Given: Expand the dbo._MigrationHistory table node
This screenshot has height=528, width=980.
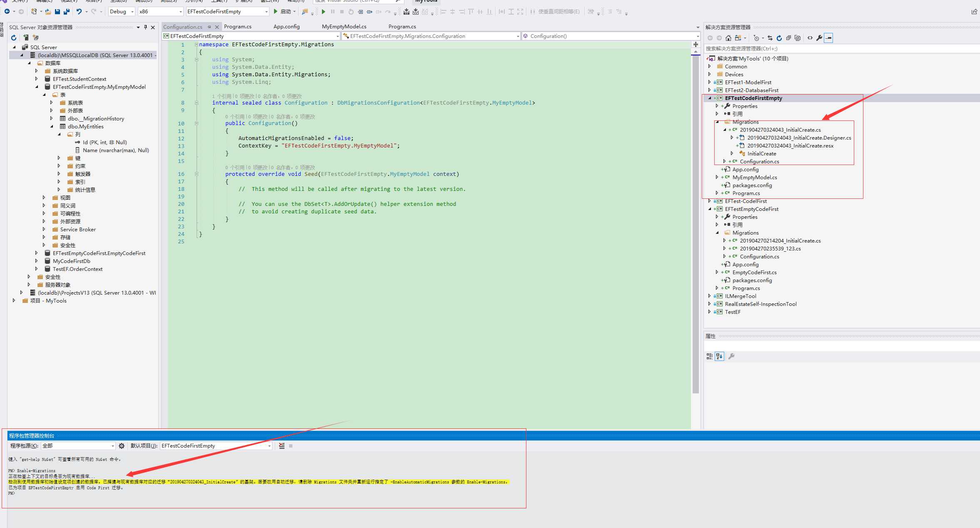Looking at the screenshot, I should point(52,119).
